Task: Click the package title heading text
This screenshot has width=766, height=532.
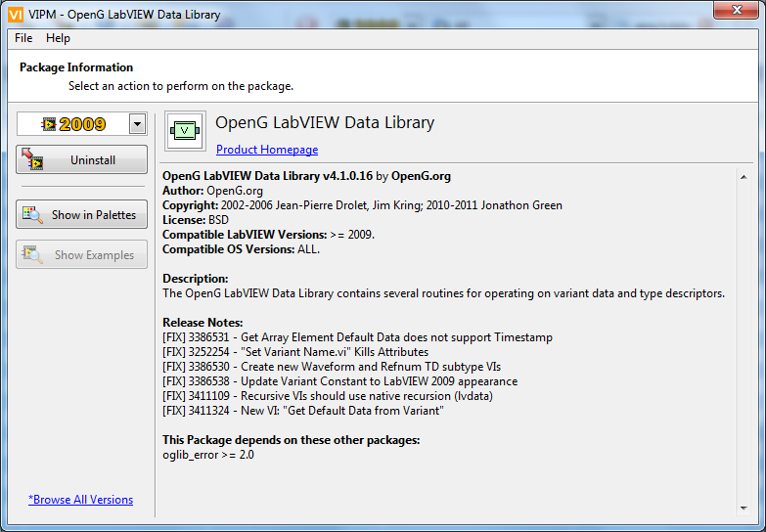Action: point(325,122)
